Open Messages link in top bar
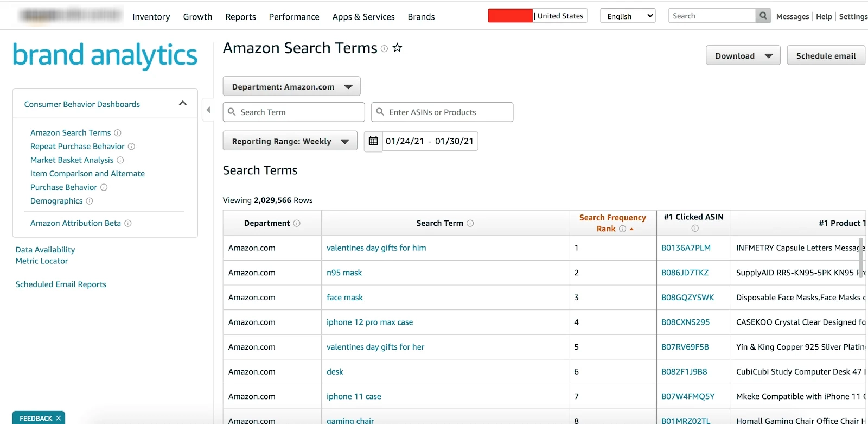 pos(793,16)
